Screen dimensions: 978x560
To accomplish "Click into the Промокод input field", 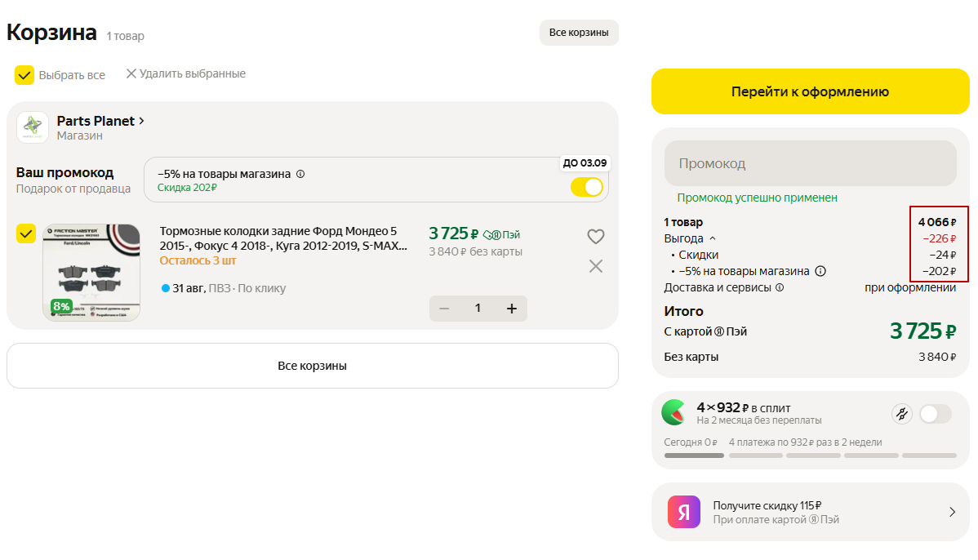I will tap(810, 163).
